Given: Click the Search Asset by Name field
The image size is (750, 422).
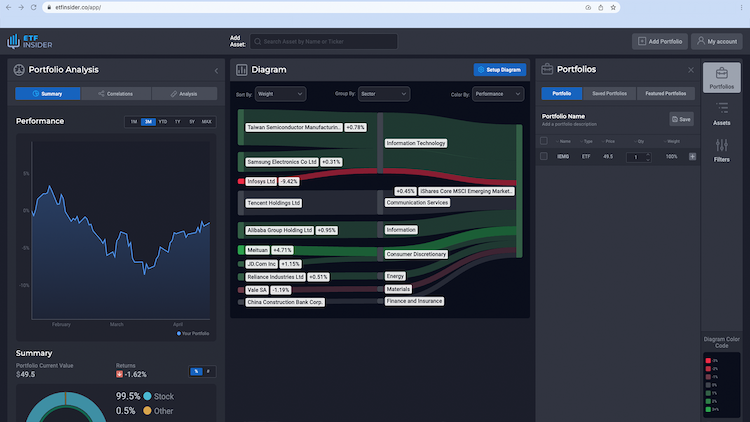Looking at the screenshot, I should pyautogui.click(x=323, y=42).
